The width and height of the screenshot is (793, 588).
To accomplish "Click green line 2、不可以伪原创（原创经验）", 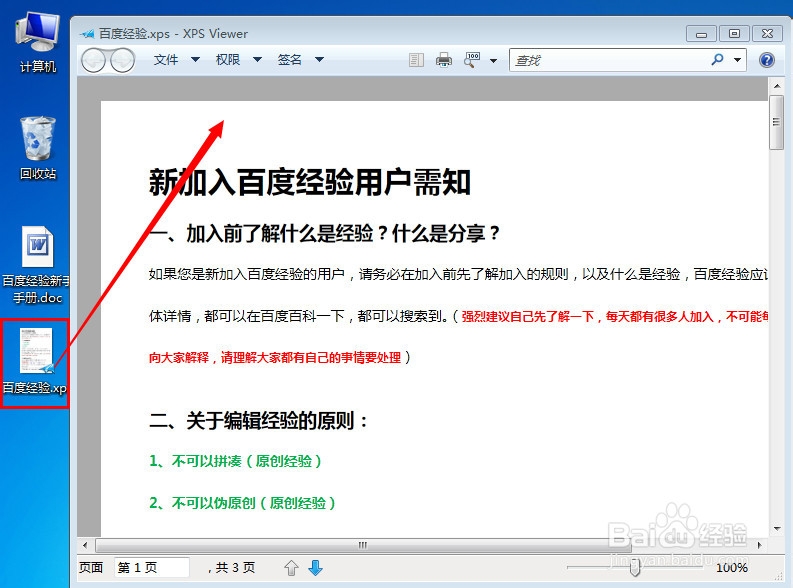I will pos(242,503).
